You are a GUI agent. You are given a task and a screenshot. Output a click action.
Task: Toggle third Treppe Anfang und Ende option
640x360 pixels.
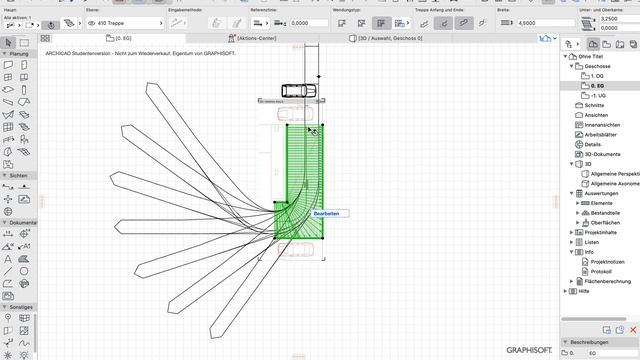(464, 23)
